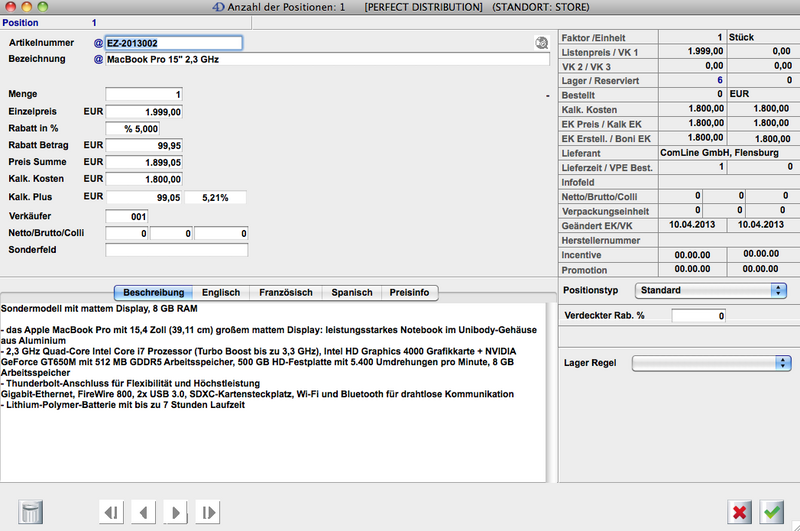
Task: Open the Positionstyp dropdown
Action: pyautogui.click(x=709, y=290)
